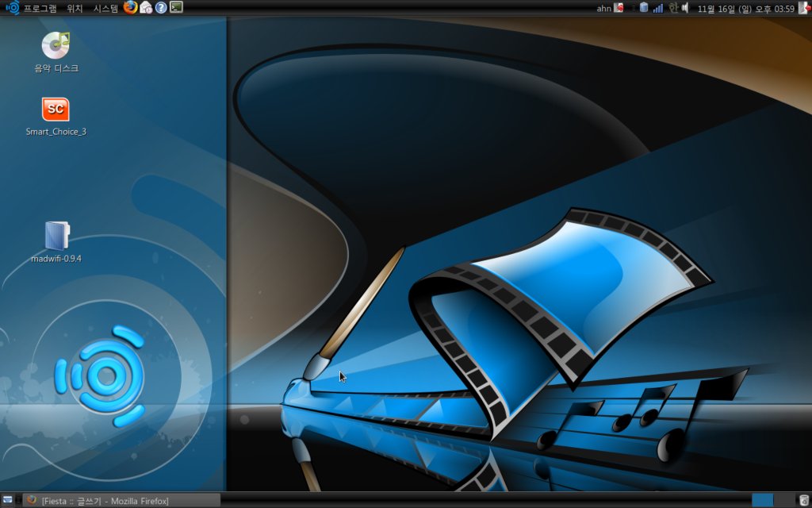812x508 pixels.
Task: Click the Ubuntu Studio logo in panel
Action: coord(12,7)
